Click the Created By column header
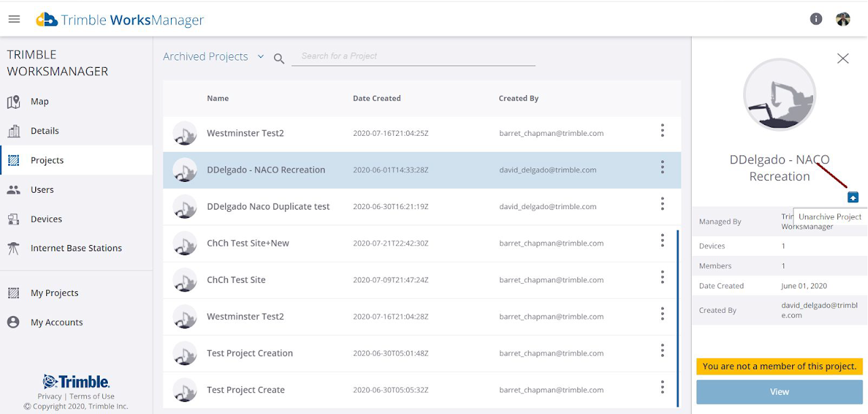868x414 pixels. tap(519, 98)
